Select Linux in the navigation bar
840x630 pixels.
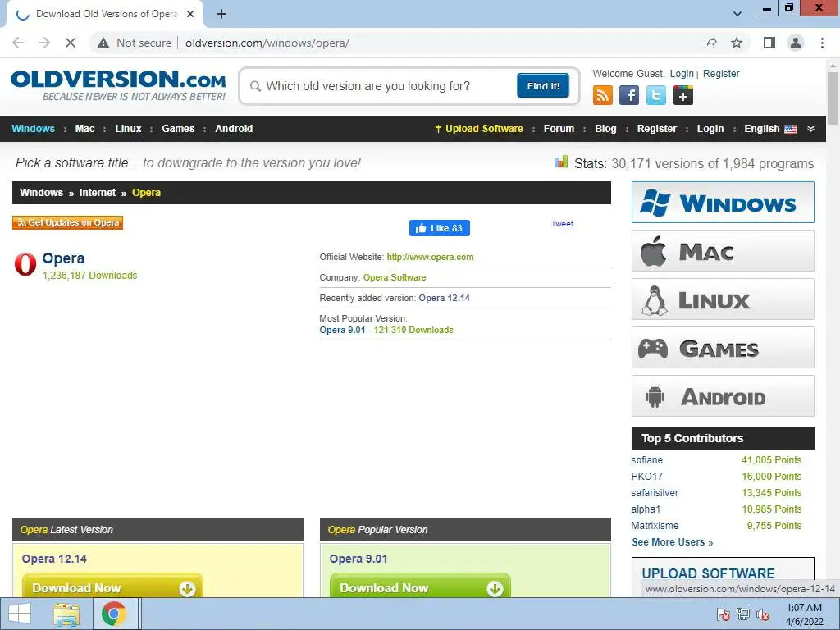pos(128,129)
